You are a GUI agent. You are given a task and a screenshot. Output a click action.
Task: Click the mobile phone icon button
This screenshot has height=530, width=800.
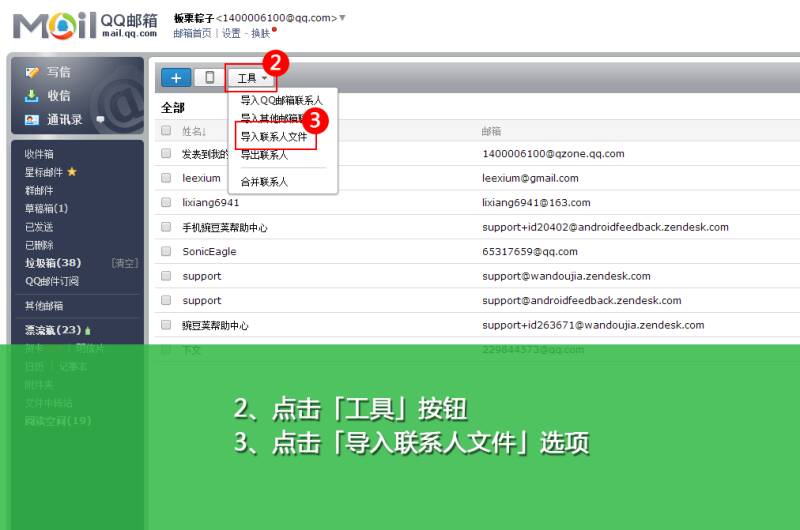[209, 78]
